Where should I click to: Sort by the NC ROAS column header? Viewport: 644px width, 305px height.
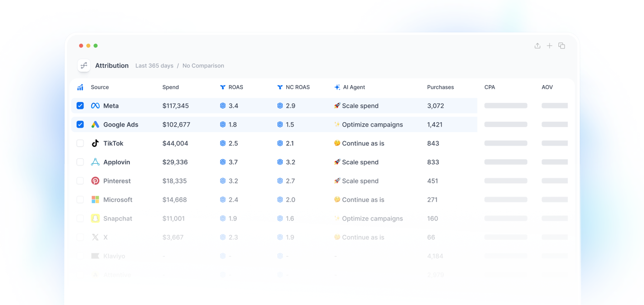tap(298, 87)
